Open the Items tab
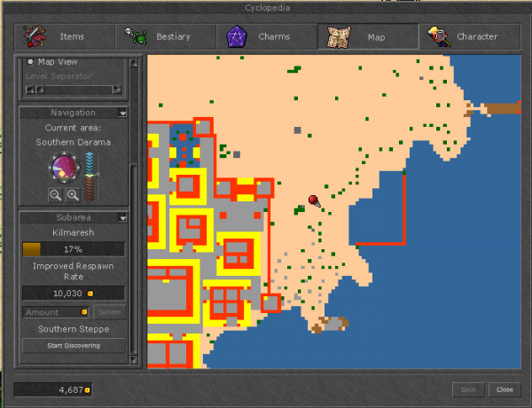Screen dimensions: 532x408 click(x=65, y=36)
